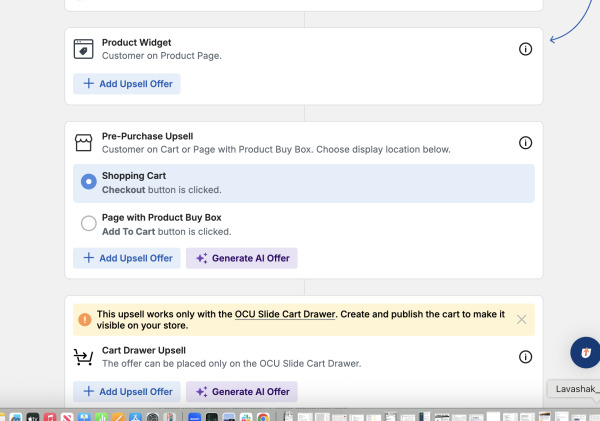Open the round blue chat widget

pos(585,352)
